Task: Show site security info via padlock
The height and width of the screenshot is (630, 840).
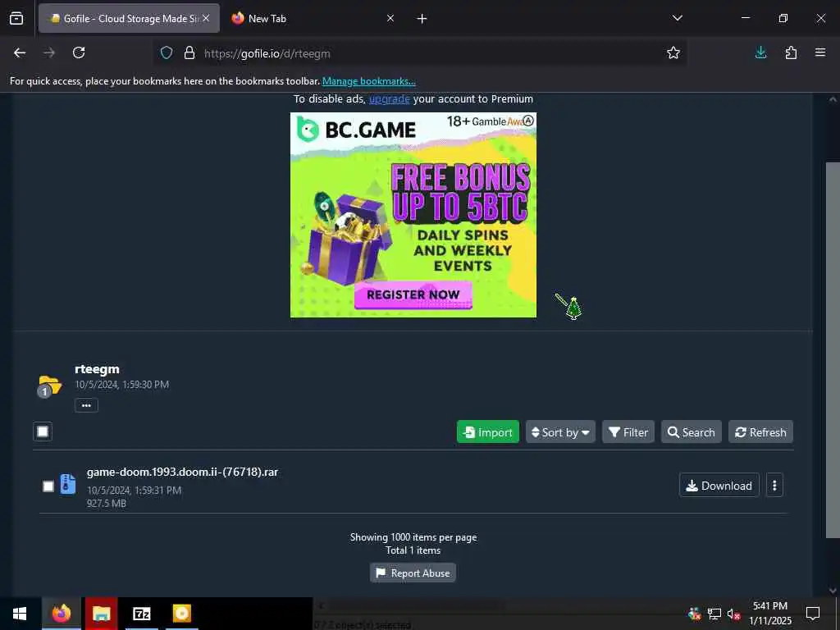Action: point(189,52)
